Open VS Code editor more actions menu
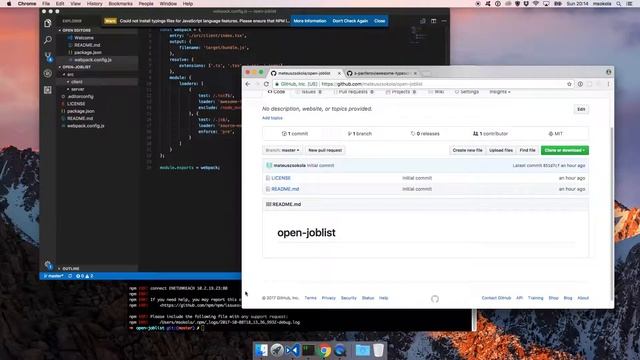This screenshot has height=360, width=640. click(444, 21)
